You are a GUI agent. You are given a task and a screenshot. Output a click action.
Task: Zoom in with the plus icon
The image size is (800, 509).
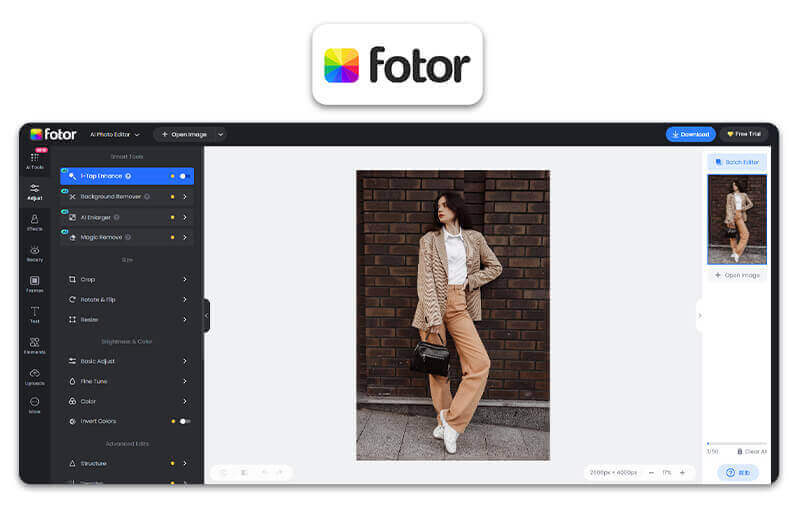682,473
